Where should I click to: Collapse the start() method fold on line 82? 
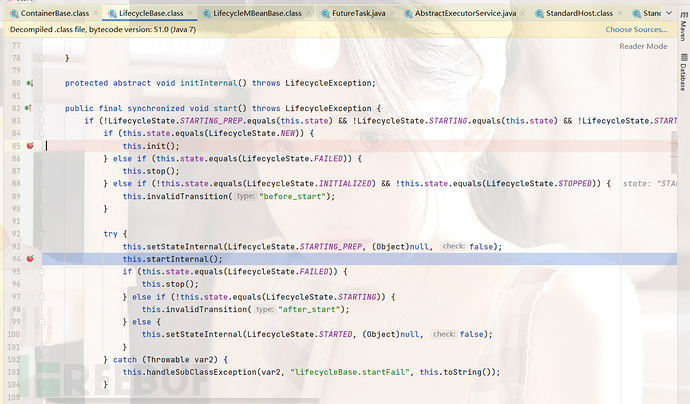coord(42,108)
